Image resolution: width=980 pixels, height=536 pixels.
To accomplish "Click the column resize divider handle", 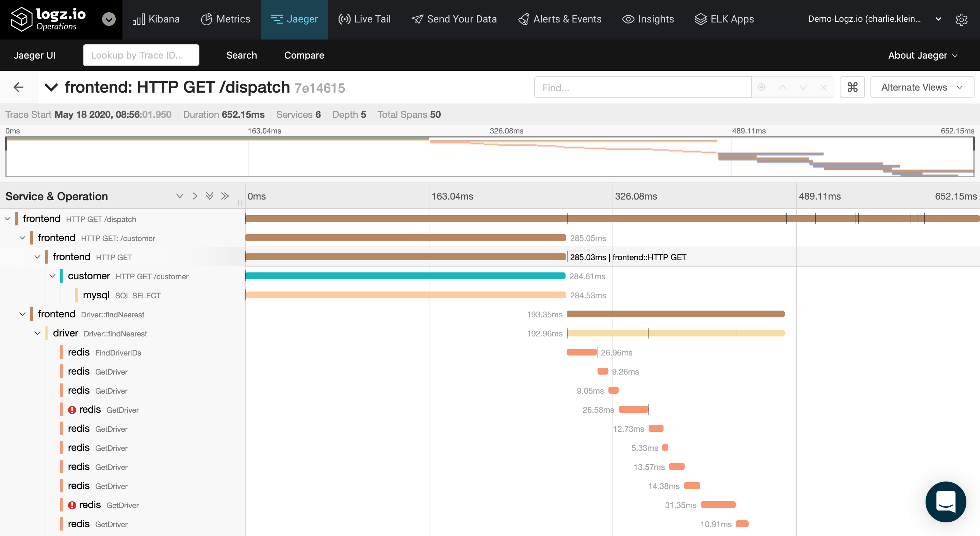I will coord(240,203).
